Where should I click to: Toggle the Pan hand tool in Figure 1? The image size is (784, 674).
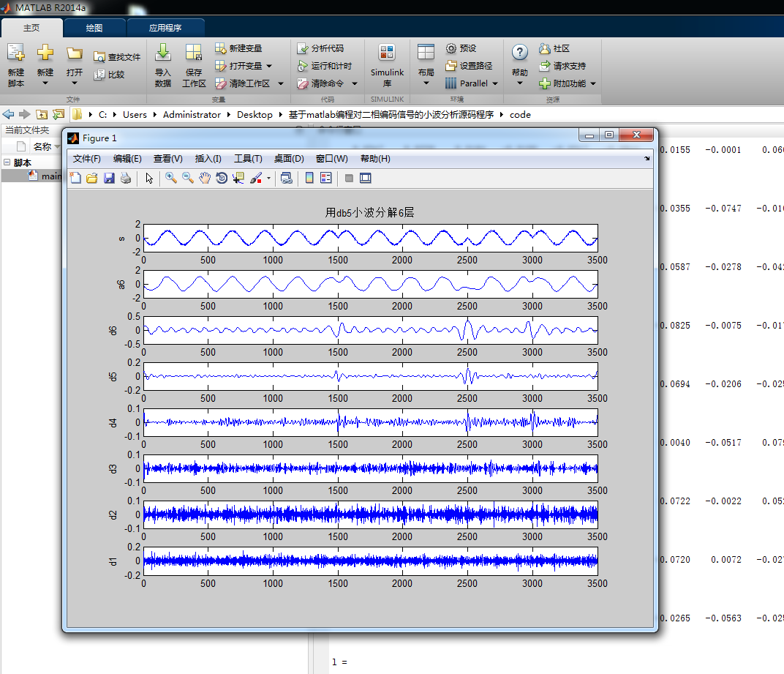(x=205, y=178)
